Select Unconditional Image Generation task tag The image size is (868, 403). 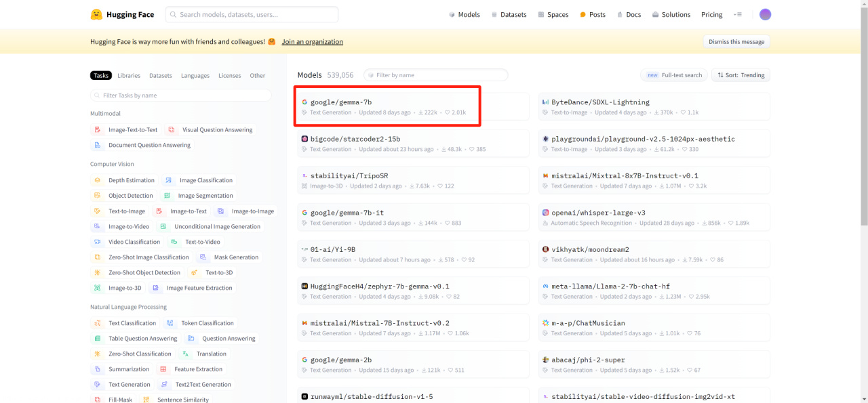pyautogui.click(x=211, y=227)
